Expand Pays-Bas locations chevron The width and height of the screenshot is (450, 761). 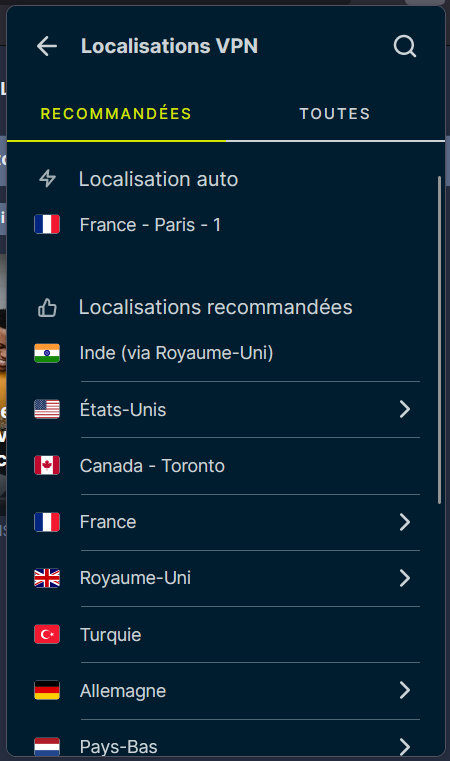[x=405, y=746]
